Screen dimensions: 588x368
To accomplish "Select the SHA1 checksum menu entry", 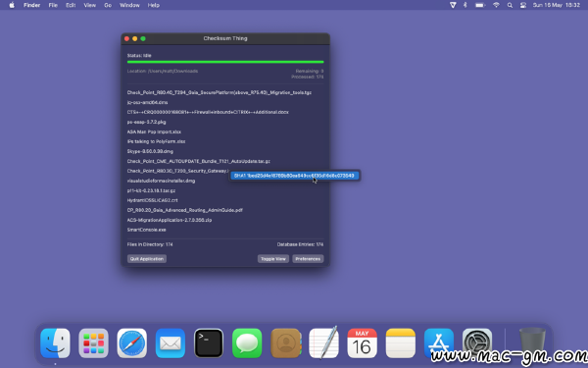I will 294,176.
